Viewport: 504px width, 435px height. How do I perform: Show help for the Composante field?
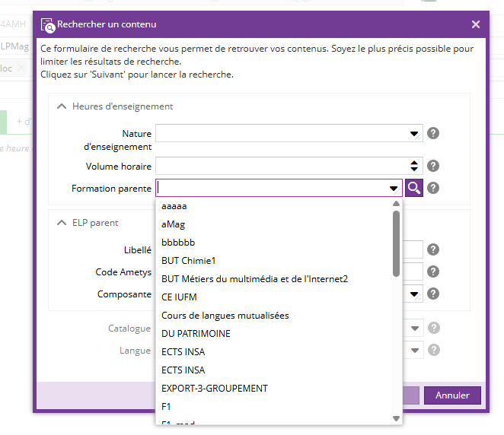433,294
